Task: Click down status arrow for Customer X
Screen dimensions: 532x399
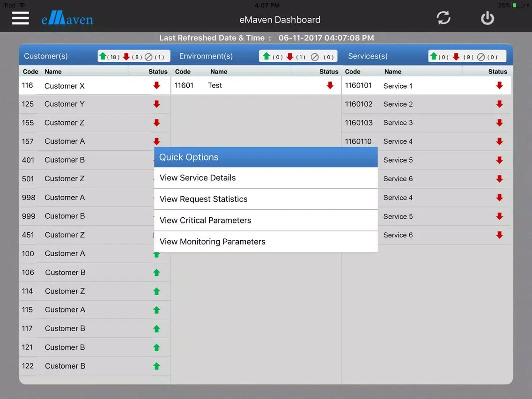Action: pyautogui.click(x=156, y=85)
